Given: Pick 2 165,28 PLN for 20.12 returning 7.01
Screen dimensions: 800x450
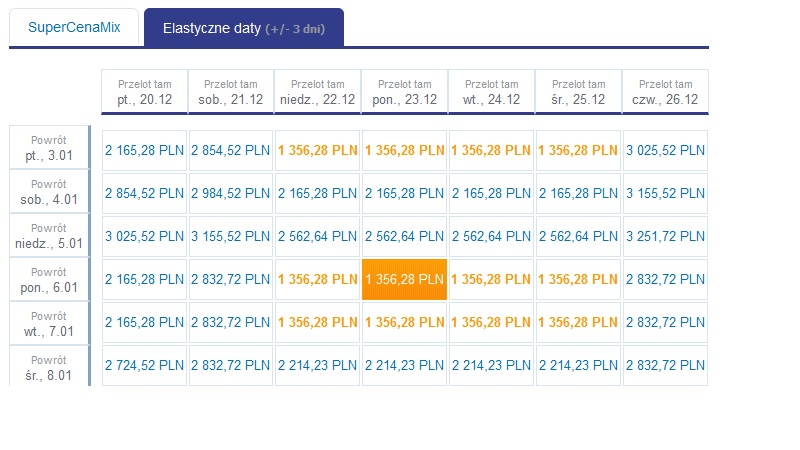Looking at the screenshot, I should click(144, 322).
